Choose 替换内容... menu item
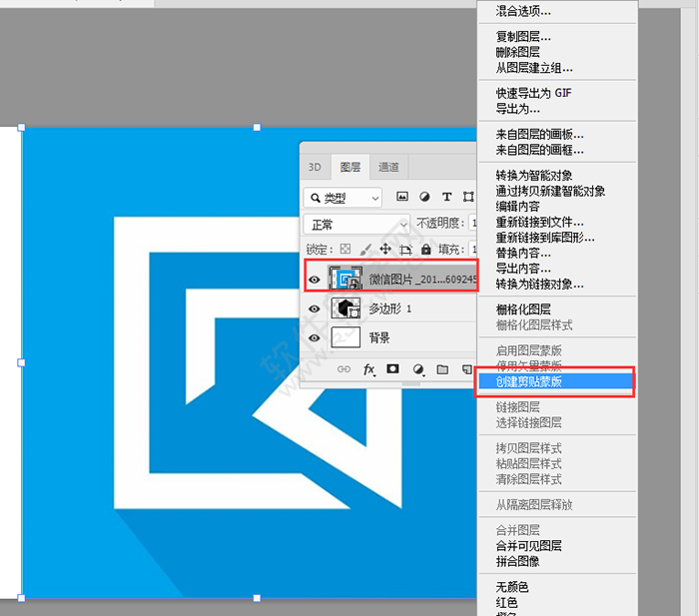 click(x=523, y=254)
